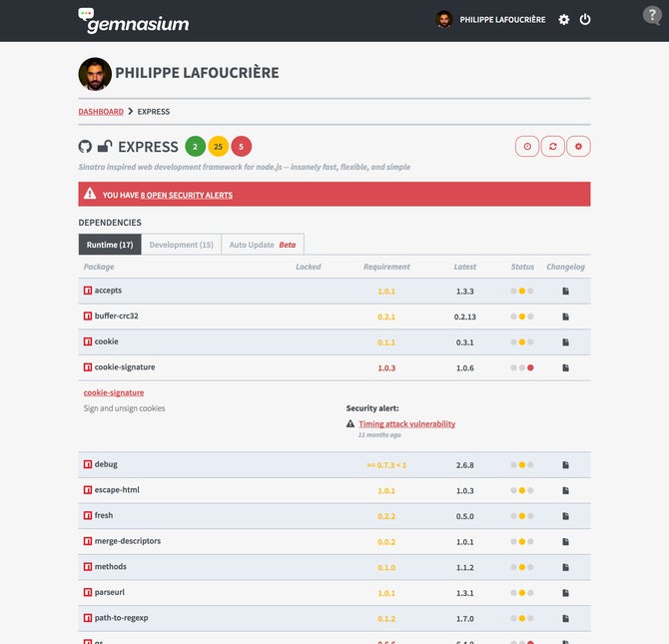Open changelog for cookie-signature row
This screenshot has height=644, width=669.
tap(565, 367)
